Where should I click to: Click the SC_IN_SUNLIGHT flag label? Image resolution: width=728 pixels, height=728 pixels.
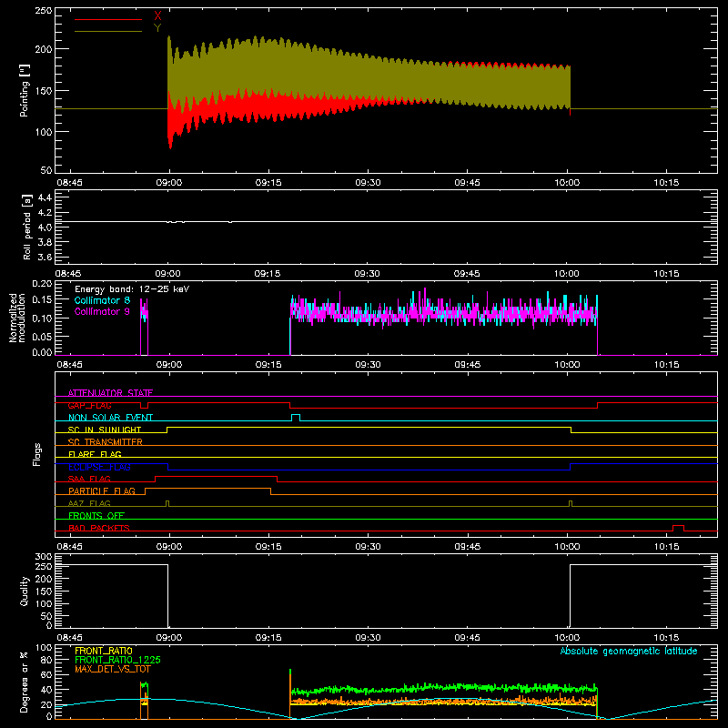point(105,430)
